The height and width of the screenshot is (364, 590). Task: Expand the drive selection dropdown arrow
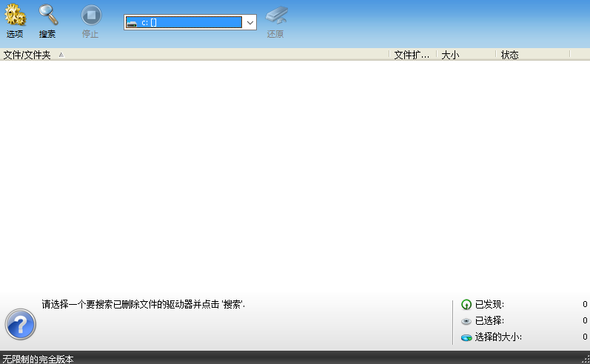[250, 22]
